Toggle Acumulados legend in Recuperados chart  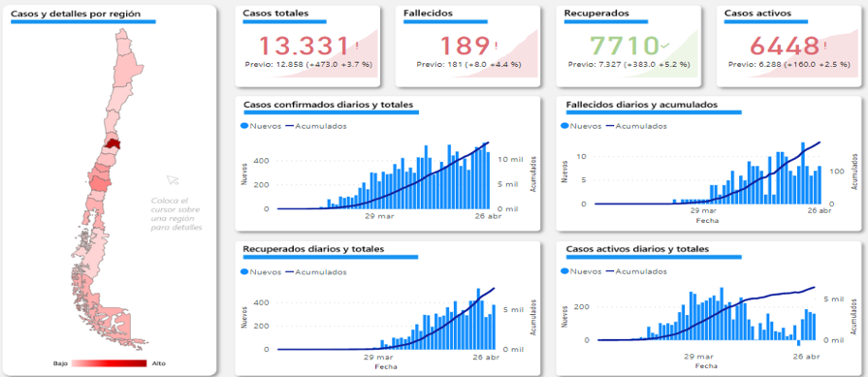(x=316, y=272)
